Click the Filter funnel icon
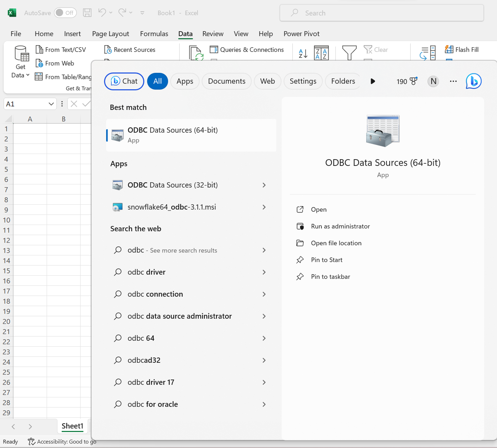The height and width of the screenshot is (448, 497). tap(349, 53)
